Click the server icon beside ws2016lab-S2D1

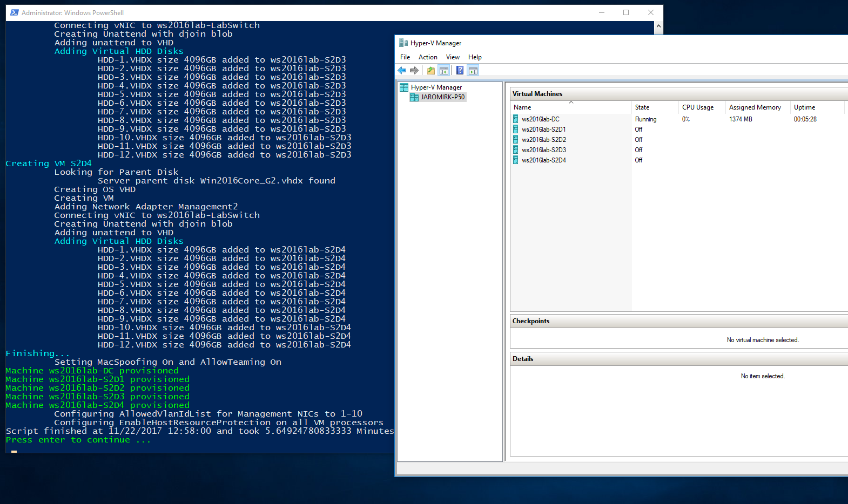point(516,130)
